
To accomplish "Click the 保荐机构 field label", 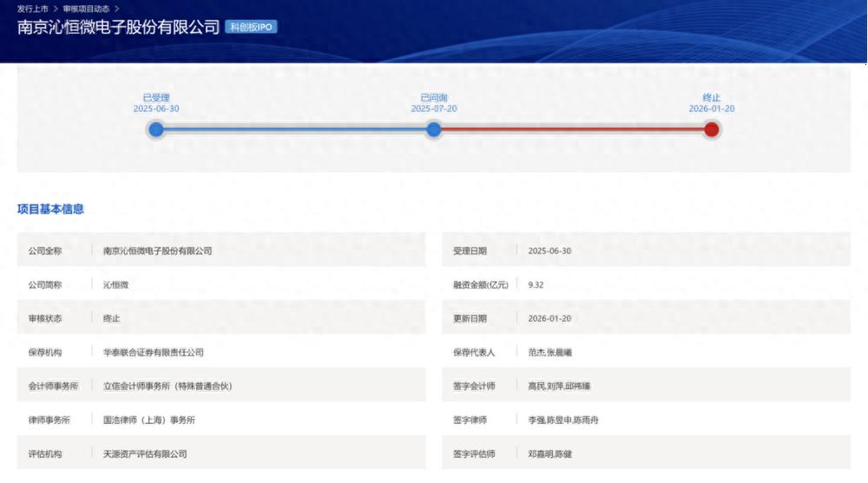I will [45, 352].
